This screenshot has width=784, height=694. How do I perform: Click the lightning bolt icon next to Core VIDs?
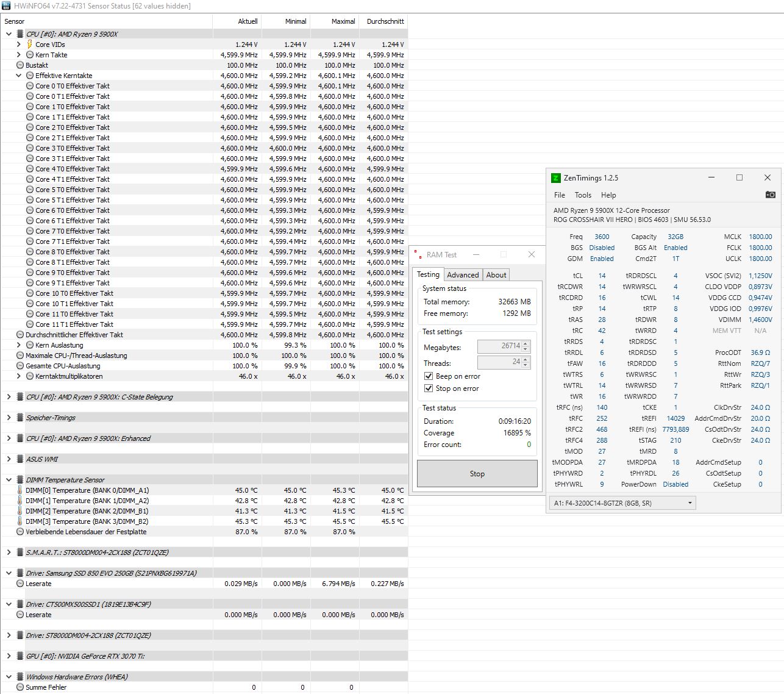coord(29,44)
